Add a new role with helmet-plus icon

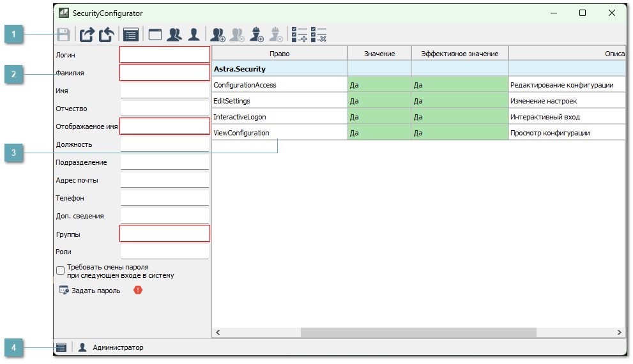[x=256, y=34]
